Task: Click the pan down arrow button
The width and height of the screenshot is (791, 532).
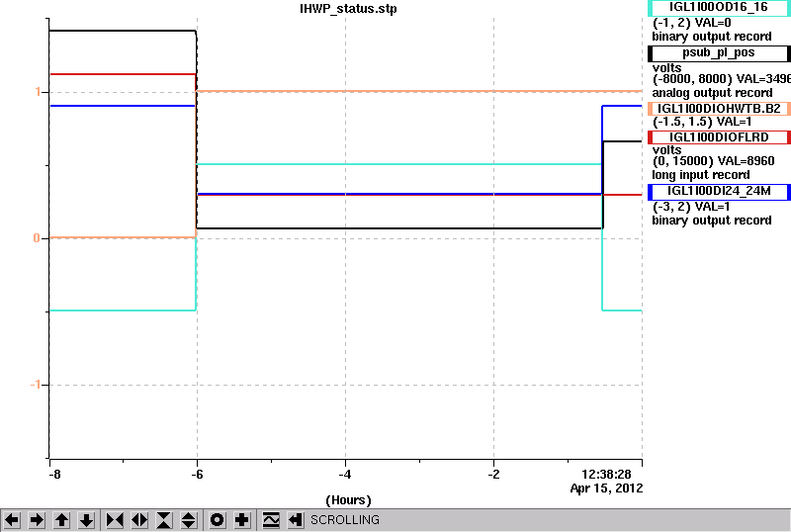Action: [86, 520]
